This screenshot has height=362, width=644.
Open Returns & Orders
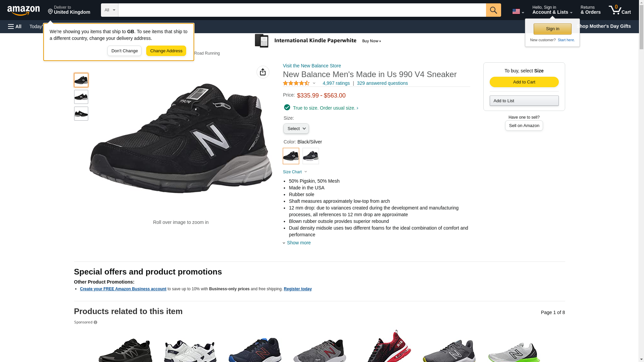click(590, 10)
